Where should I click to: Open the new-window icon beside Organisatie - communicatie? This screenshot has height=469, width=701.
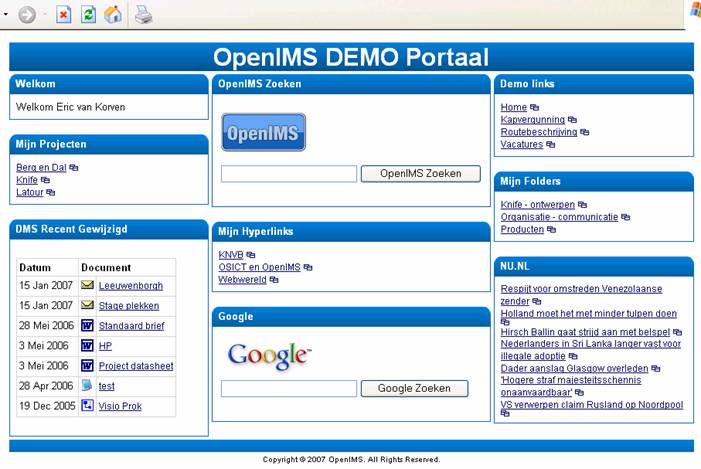point(625,217)
